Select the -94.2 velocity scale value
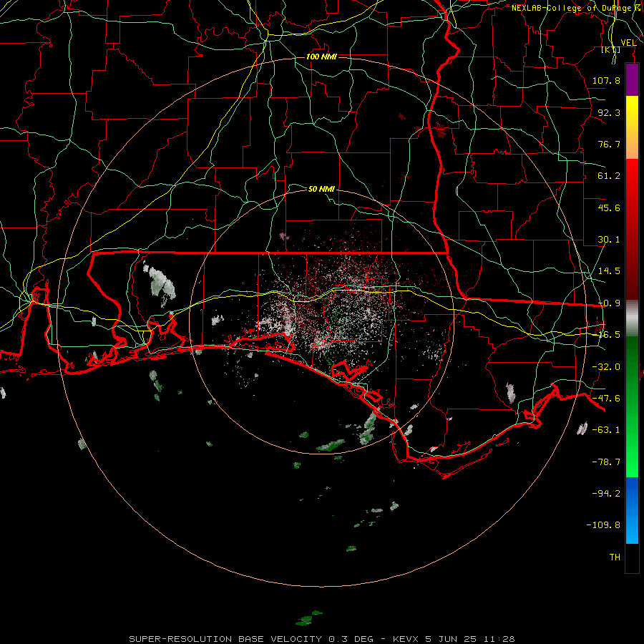Image resolution: width=644 pixels, height=644 pixels. click(606, 493)
